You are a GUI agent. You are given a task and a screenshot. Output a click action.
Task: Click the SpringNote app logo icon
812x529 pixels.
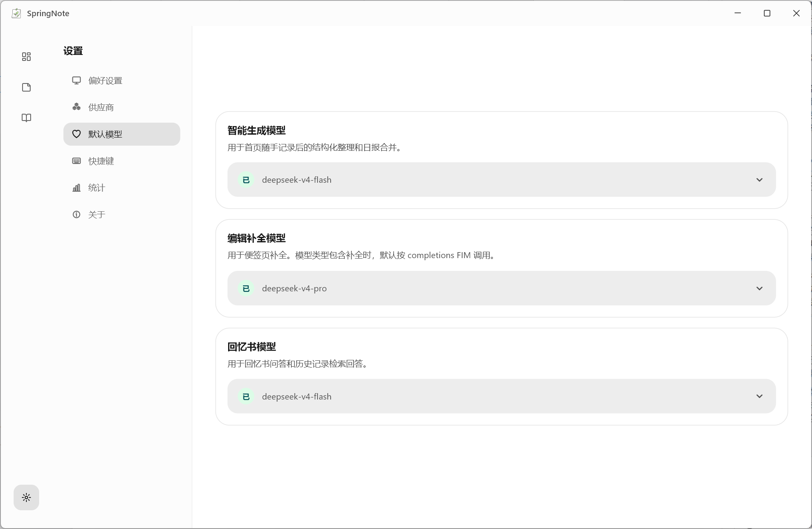[x=16, y=13]
